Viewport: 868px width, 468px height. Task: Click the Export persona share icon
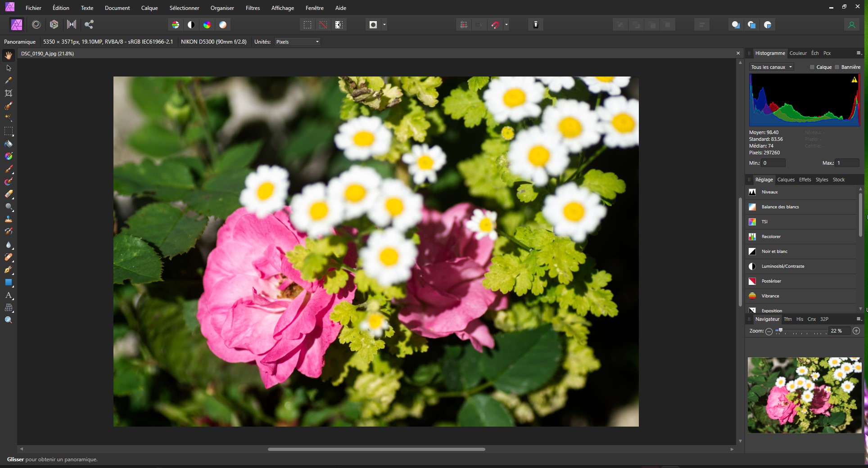[x=89, y=25]
